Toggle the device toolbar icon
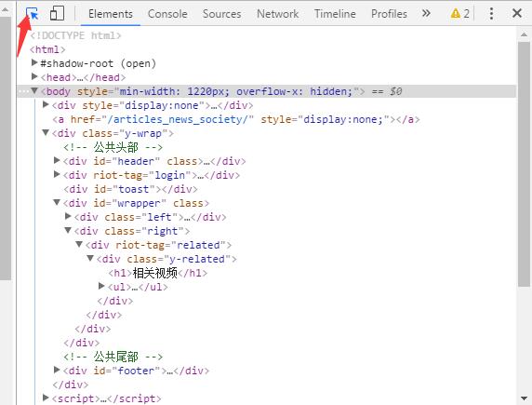 click(x=57, y=14)
